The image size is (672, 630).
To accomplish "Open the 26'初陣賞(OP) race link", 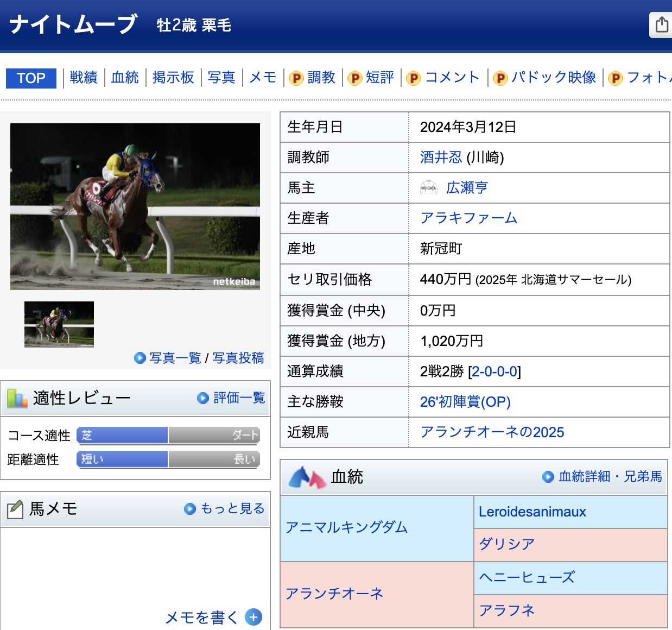I will point(465,402).
